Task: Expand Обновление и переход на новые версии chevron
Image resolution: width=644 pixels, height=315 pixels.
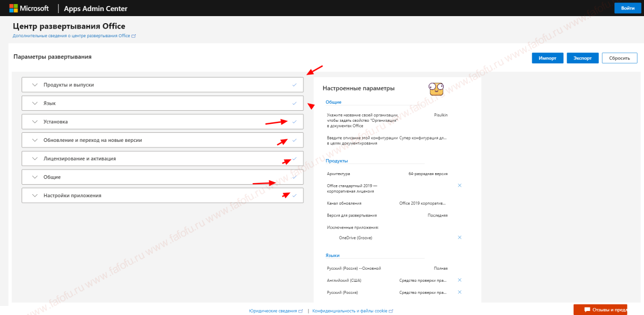Action: pos(35,140)
